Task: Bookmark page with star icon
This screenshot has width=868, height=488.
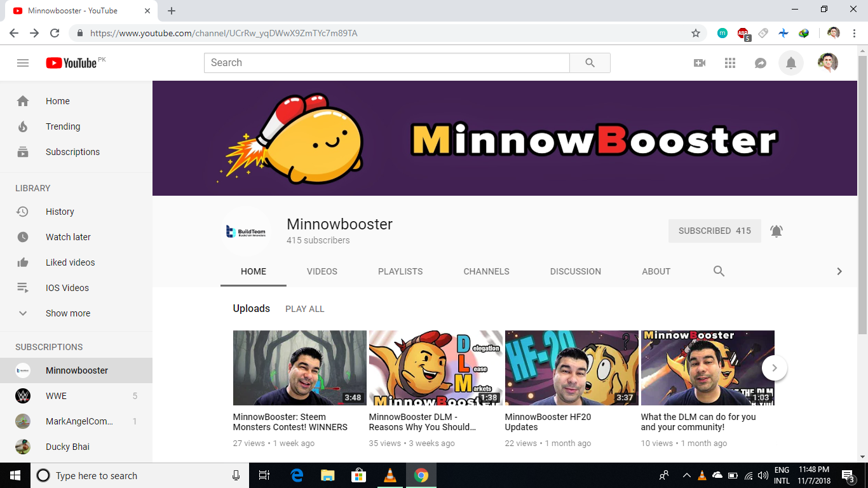Action: (696, 33)
